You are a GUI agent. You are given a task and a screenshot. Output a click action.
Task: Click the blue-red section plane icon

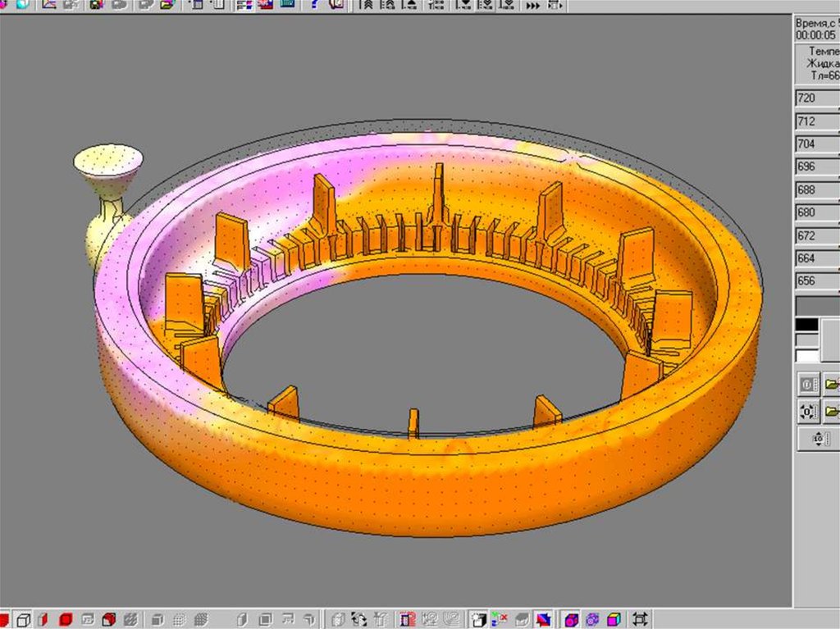[543, 619]
